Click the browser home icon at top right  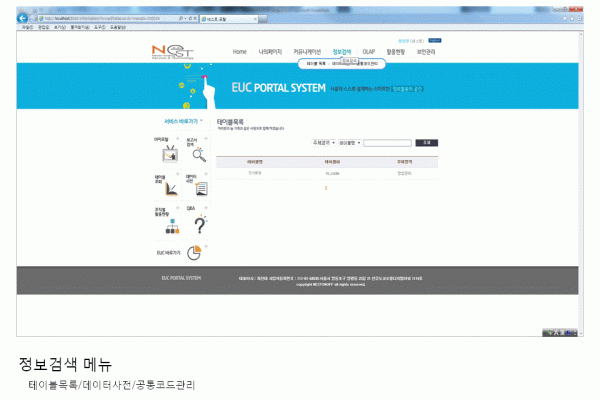pyautogui.click(x=565, y=18)
